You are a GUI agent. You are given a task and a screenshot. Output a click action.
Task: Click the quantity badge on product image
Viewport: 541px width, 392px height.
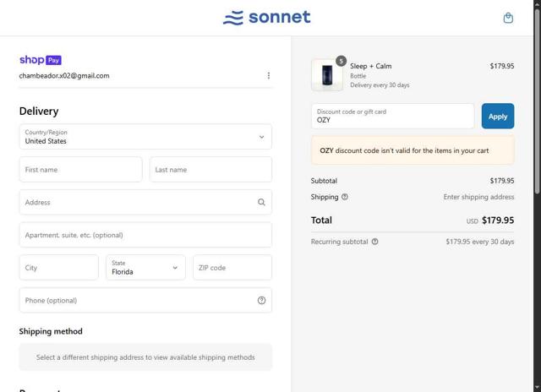pyautogui.click(x=341, y=61)
